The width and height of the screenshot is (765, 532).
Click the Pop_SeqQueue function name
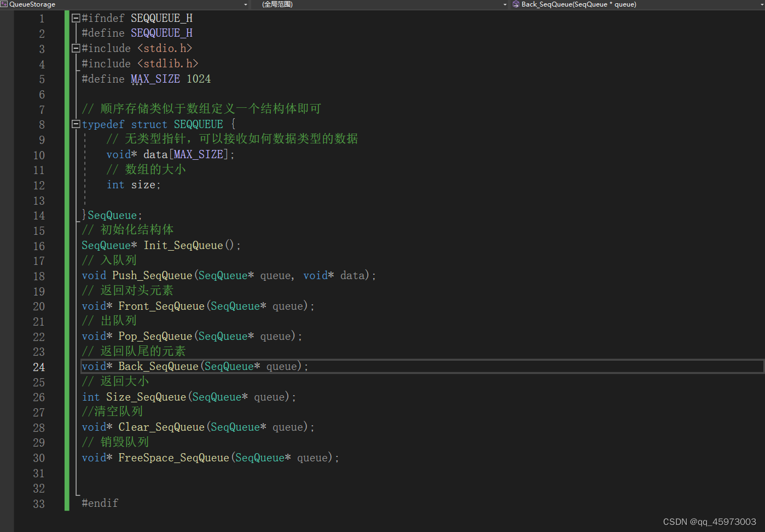click(155, 336)
